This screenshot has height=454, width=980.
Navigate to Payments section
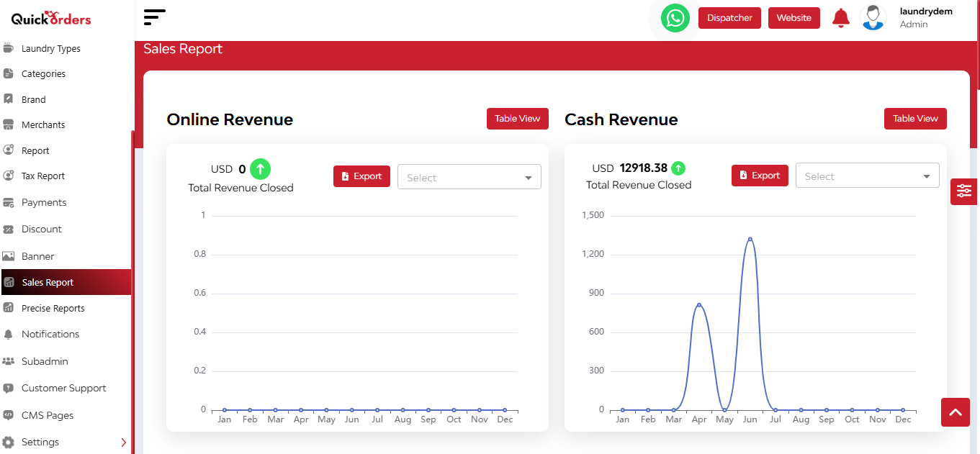[44, 202]
